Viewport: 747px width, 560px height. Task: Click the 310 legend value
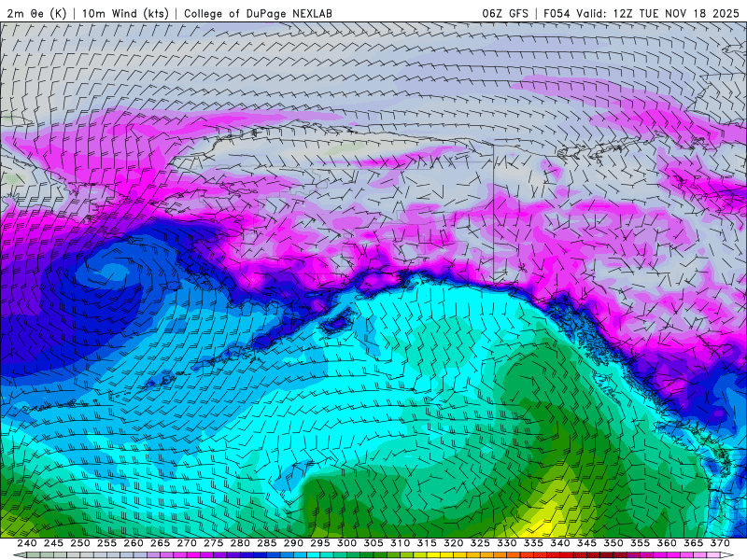(x=401, y=543)
